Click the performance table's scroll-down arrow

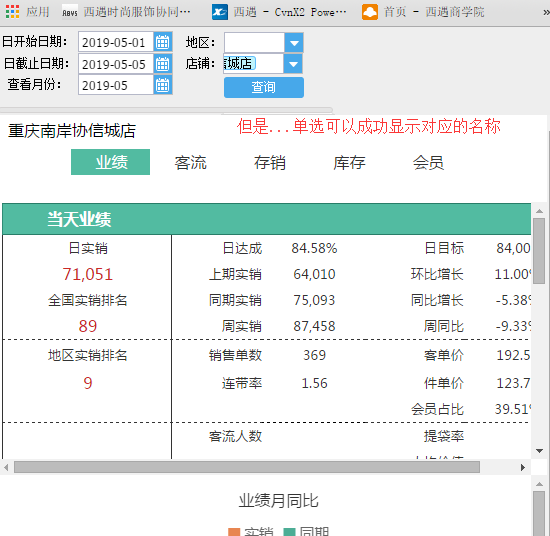tap(539, 451)
